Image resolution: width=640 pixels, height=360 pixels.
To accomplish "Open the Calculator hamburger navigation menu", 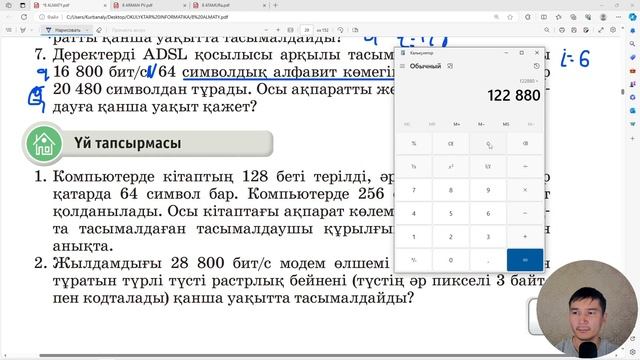I will point(402,66).
